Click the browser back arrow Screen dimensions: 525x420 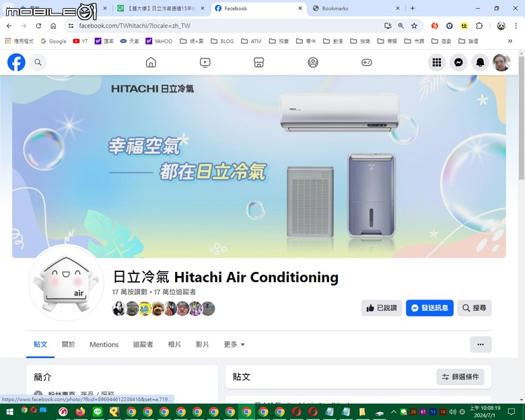pyautogui.click(x=9, y=26)
